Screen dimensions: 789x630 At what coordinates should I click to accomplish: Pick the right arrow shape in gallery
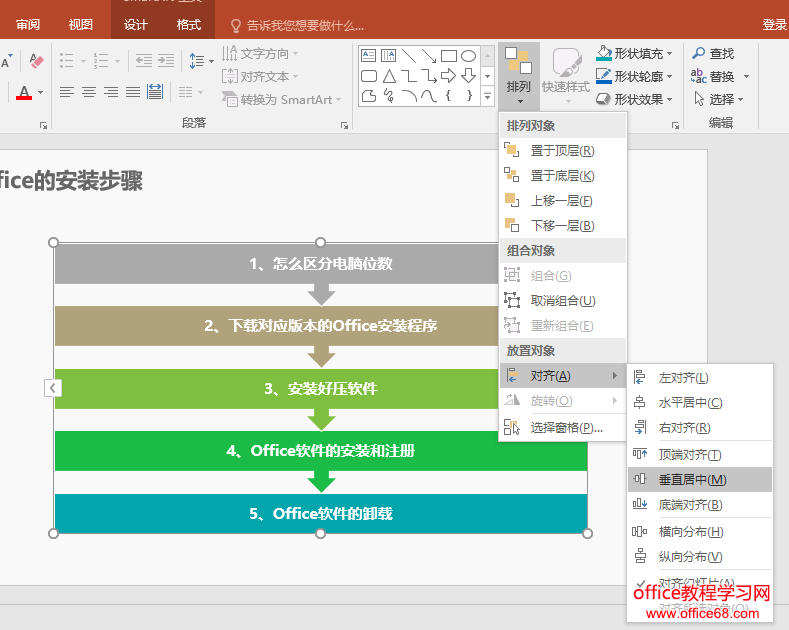[x=448, y=75]
